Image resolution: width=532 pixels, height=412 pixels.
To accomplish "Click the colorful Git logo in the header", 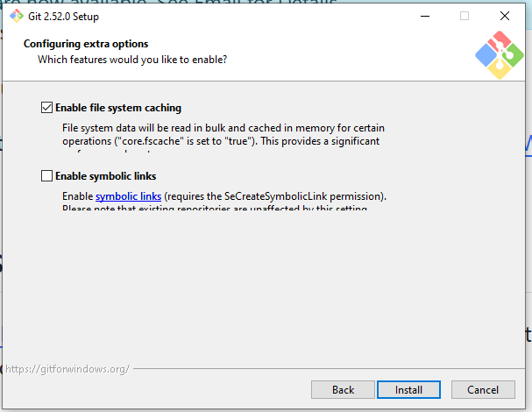I will 499,55.
